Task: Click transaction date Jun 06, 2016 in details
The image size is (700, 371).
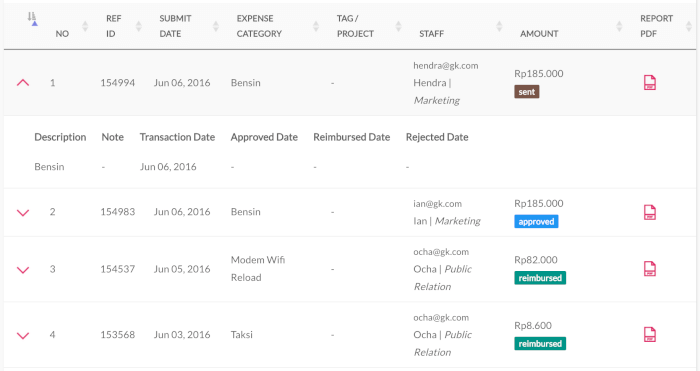Action: pos(168,167)
